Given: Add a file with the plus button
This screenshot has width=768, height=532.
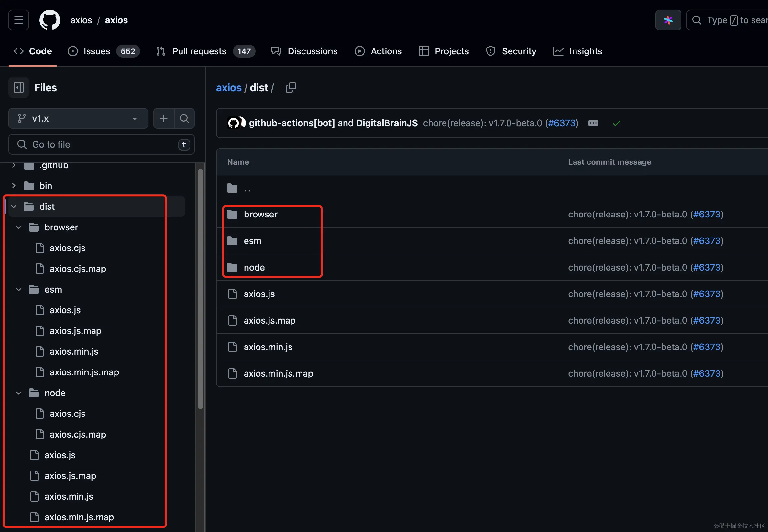Looking at the screenshot, I should [164, 118].
